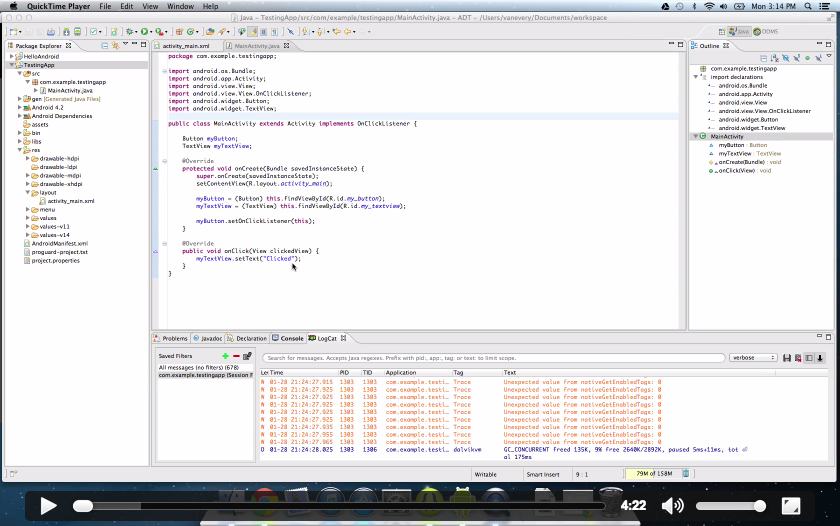Collapse All in Package Explorer toolbar
This screenshot has height=526, width=840.
[x=104, y=46]
